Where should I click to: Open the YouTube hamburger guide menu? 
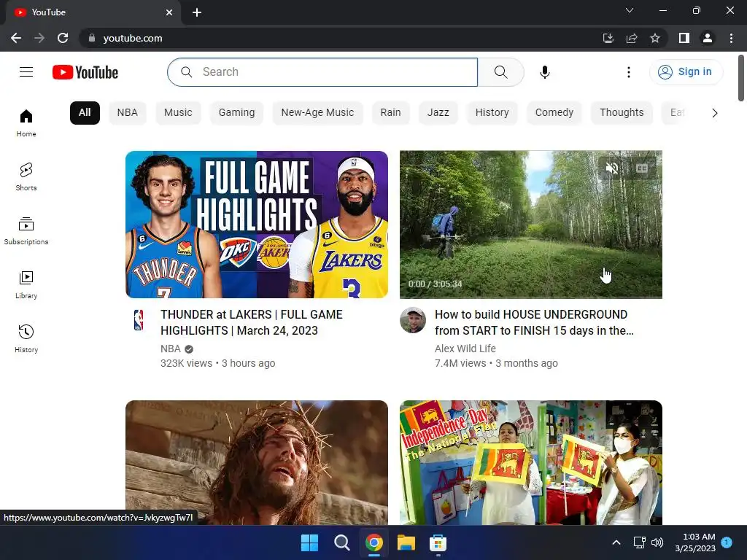(x=26, y=72)
